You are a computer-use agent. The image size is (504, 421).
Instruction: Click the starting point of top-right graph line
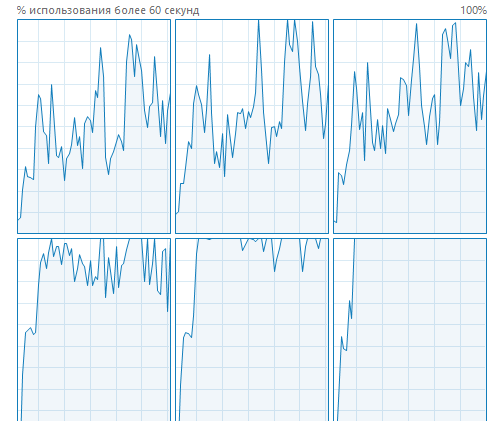(x=335, y=221)
